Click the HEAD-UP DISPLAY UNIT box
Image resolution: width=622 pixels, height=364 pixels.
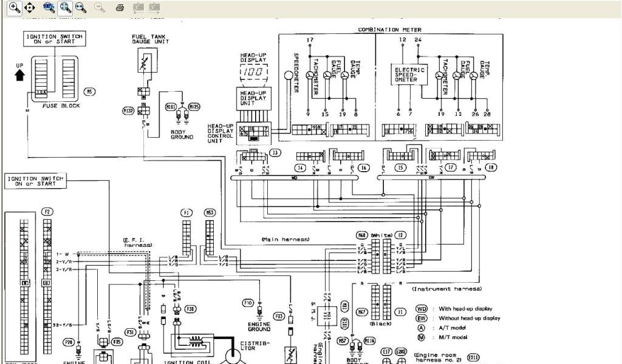pyautogui.click(x=253, y=97)
